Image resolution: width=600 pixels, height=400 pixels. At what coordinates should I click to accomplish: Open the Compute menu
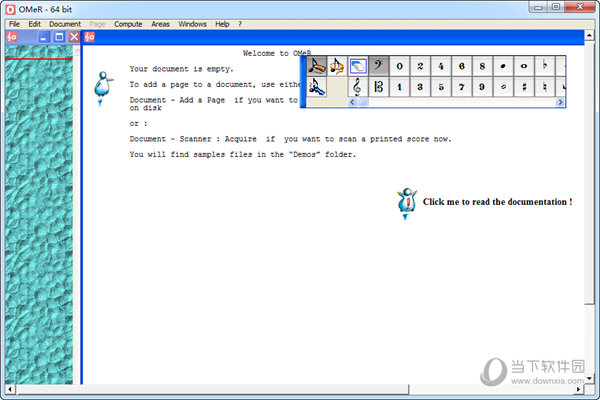(128, 24)
